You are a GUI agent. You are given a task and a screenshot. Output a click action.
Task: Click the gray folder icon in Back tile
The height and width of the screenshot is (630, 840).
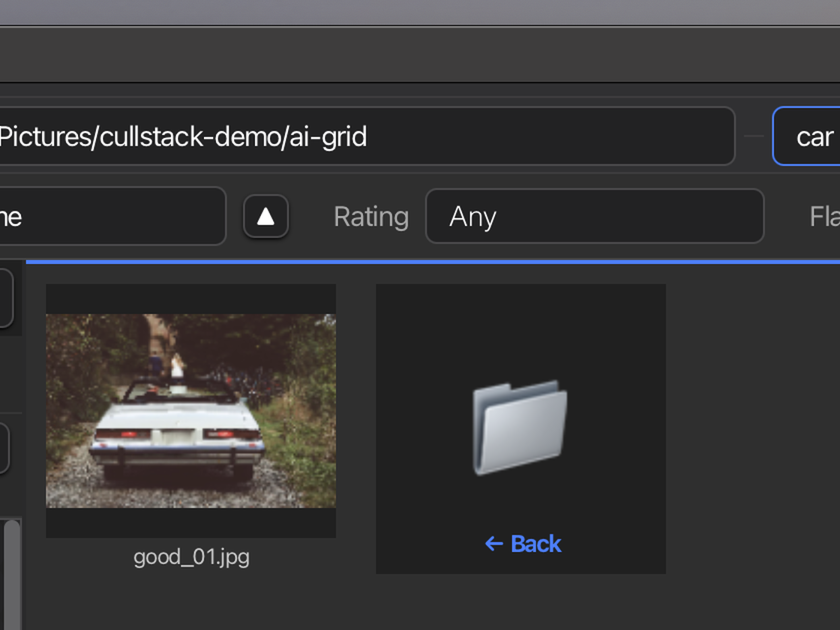tap(519, 427)
